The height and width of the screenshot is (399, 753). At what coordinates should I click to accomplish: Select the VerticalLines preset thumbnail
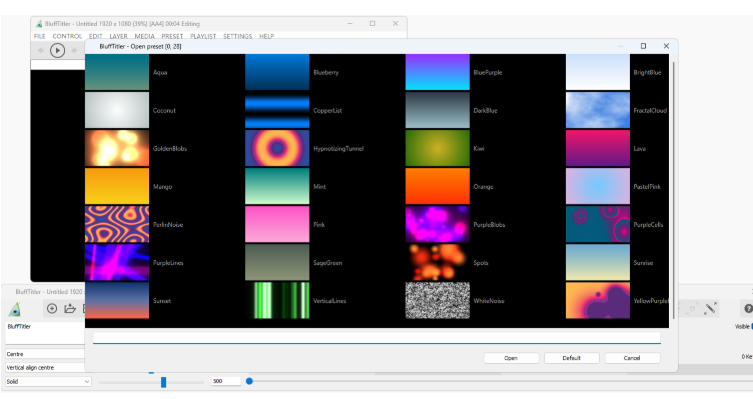point(277,300)
